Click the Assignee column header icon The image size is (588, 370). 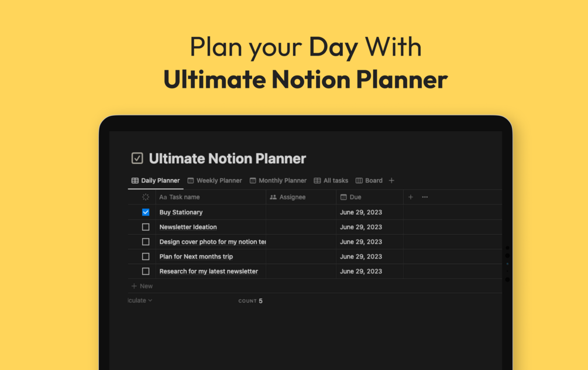273,197
